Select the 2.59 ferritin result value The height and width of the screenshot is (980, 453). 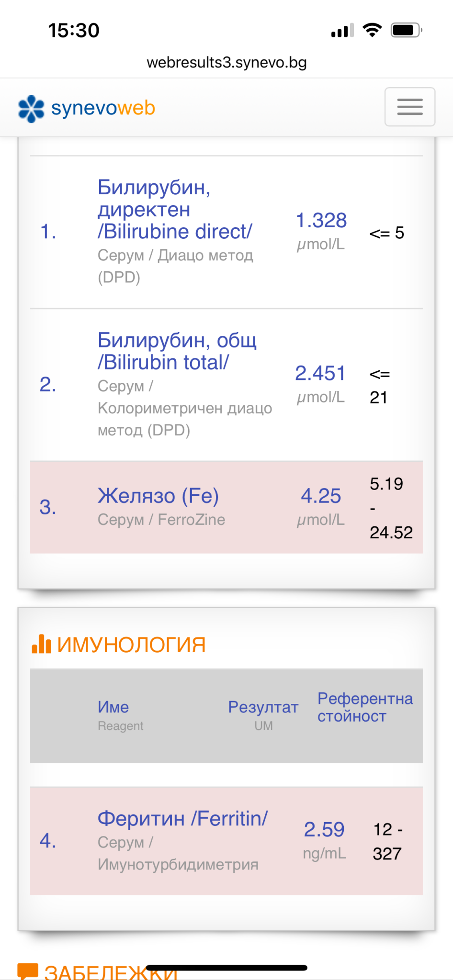tap(324, 829)
